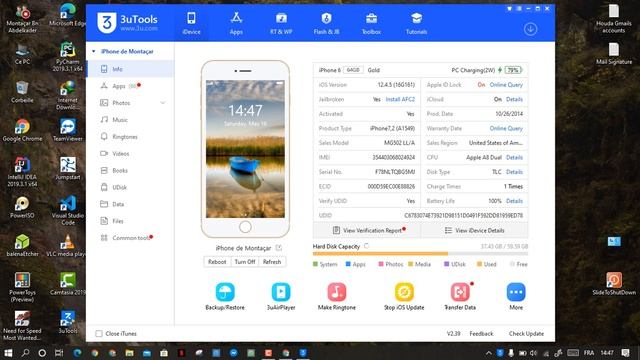Click Apple ID Lock Online Query link

pos(506,85)
